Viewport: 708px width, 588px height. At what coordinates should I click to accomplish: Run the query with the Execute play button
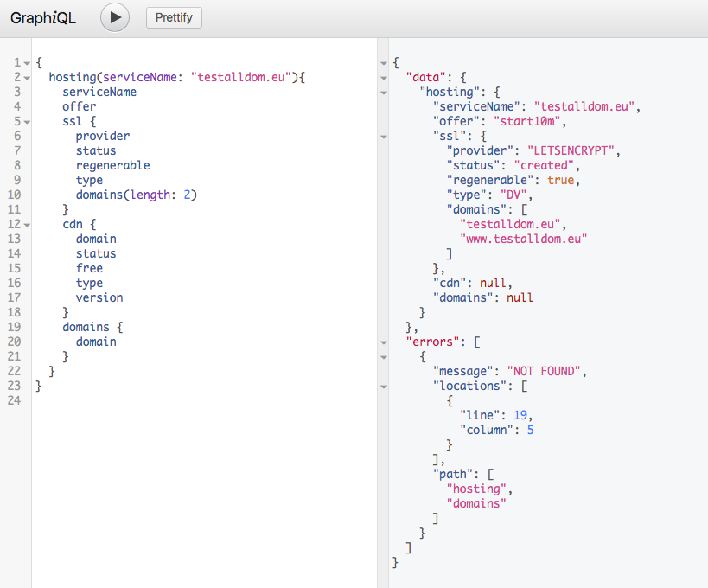coord(115,17)
